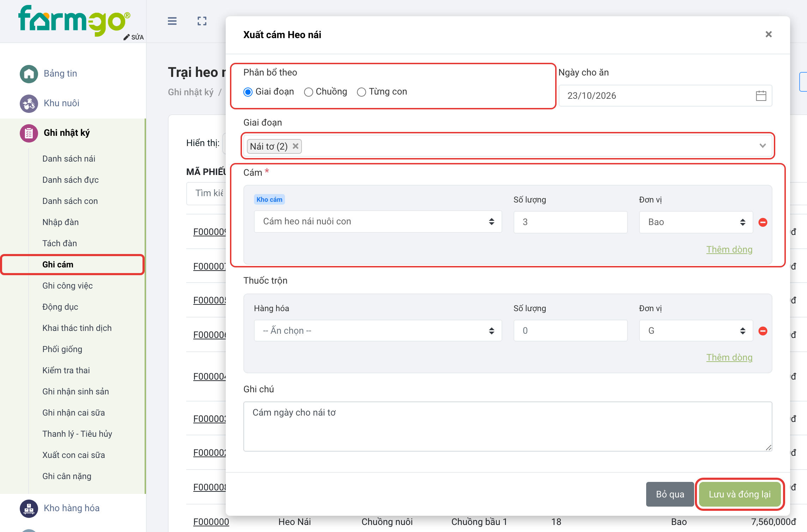
Task: Click the Bảng tin home icon
Action: [29, 74]
